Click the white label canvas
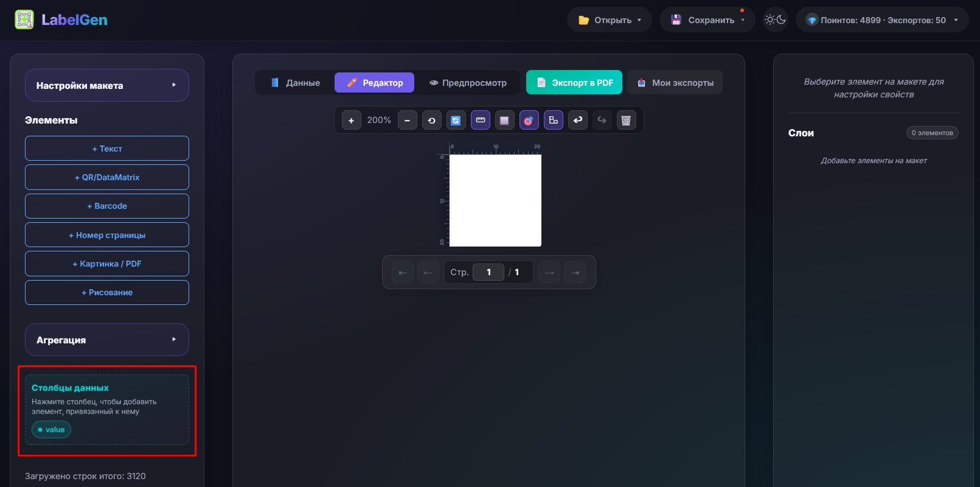The image size is (980, 487). pyautogui.click(x=495, y=200)
